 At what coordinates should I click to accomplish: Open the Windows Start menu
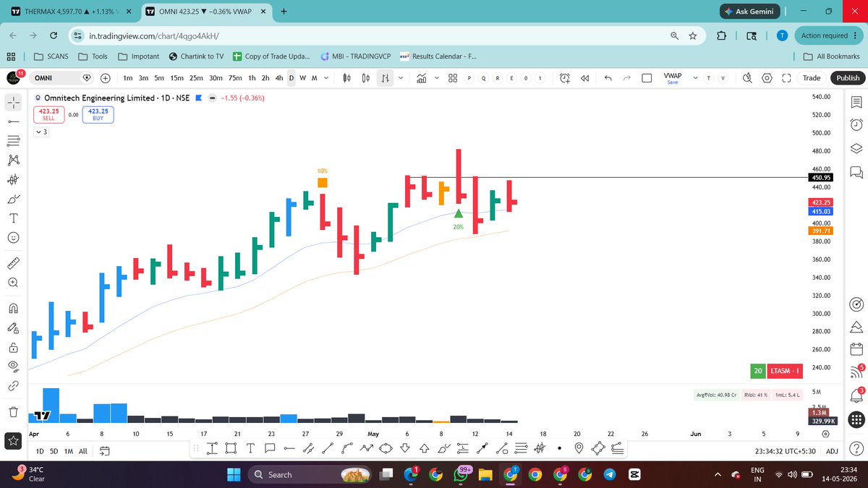pos(234,474)
